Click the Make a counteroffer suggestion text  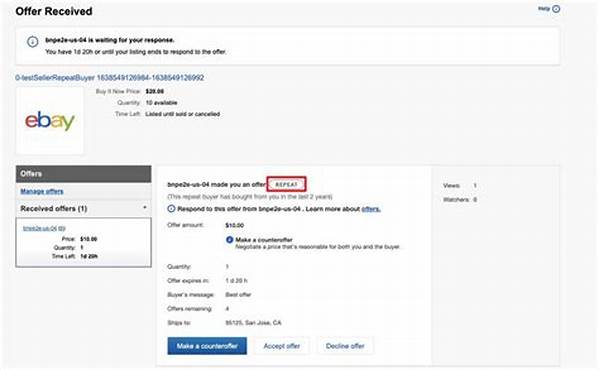(x=264, y=240)
